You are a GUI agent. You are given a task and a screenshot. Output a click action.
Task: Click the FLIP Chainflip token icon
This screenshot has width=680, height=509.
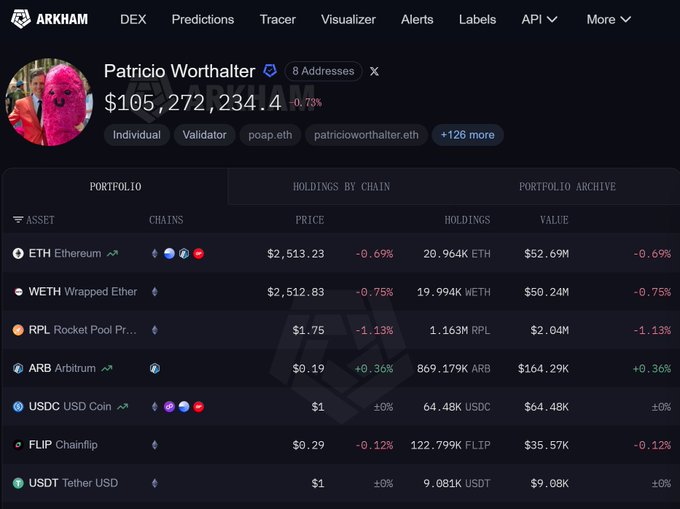pyautogui.click(x=18, y=445)
